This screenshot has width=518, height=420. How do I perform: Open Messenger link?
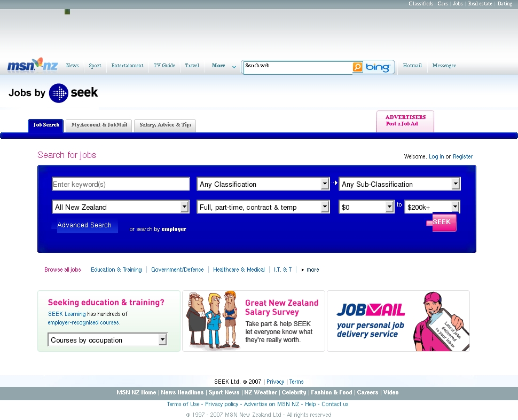[444, 66]
